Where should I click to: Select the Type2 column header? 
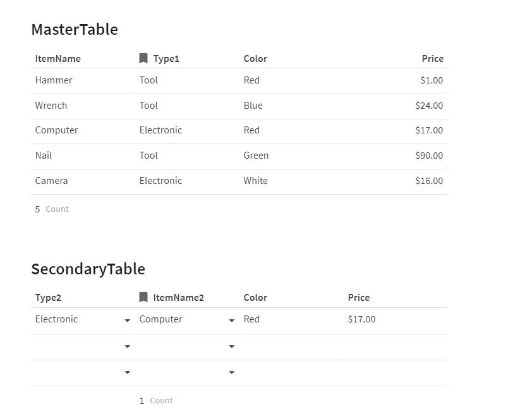[49, 298]
